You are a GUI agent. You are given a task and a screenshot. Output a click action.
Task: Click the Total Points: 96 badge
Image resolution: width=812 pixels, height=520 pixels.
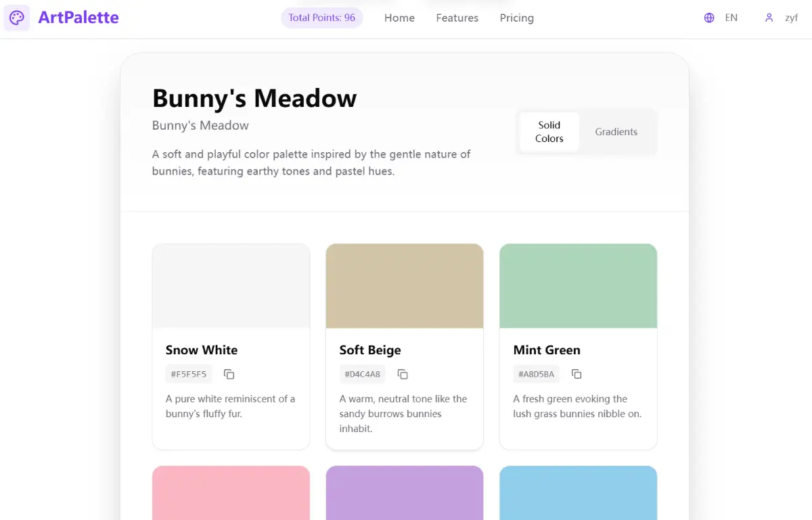(322, 18)
